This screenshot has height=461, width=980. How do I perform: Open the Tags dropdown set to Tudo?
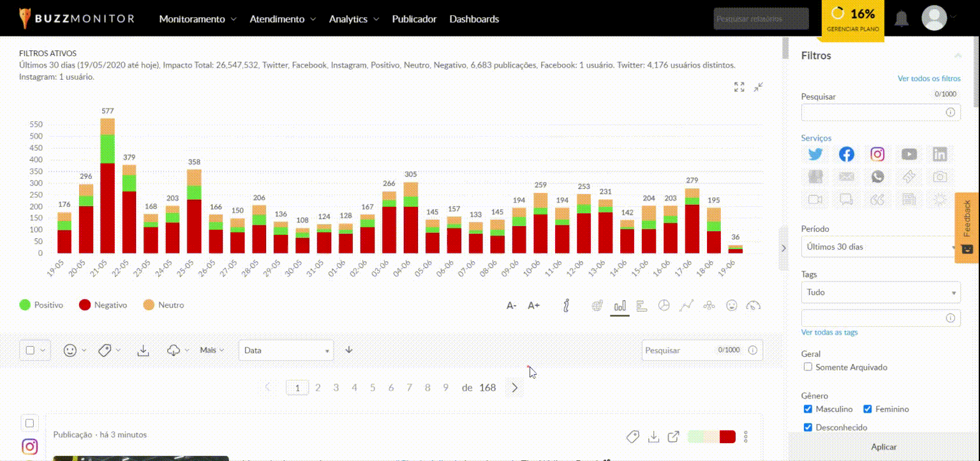coord(880,292)
